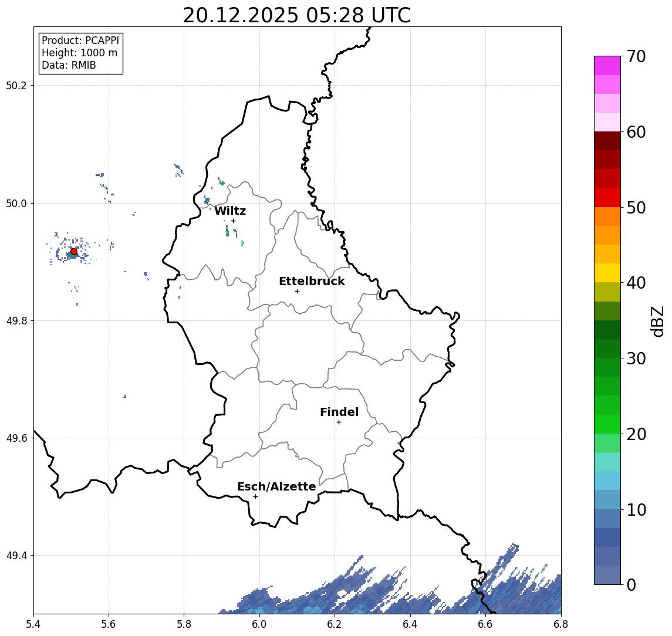672x636 pixels.
Task: Click the 70 value on colorbar
Action: [636, 56]
